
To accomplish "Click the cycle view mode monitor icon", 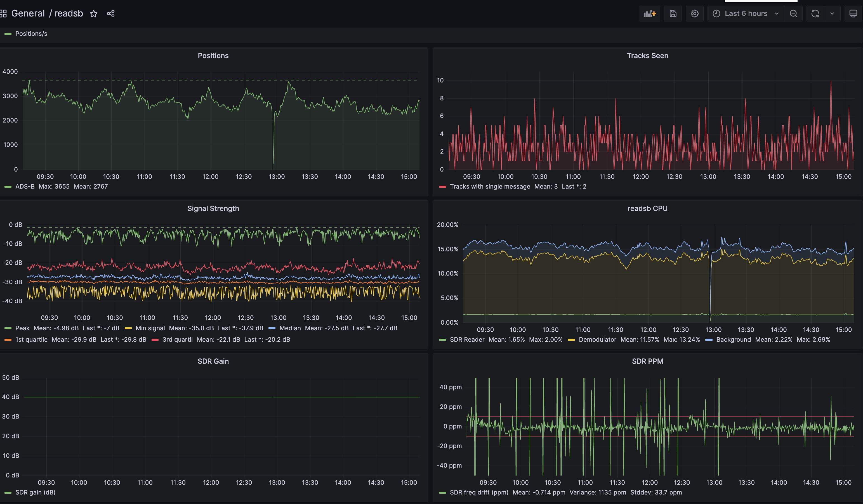I will (853, 14).
